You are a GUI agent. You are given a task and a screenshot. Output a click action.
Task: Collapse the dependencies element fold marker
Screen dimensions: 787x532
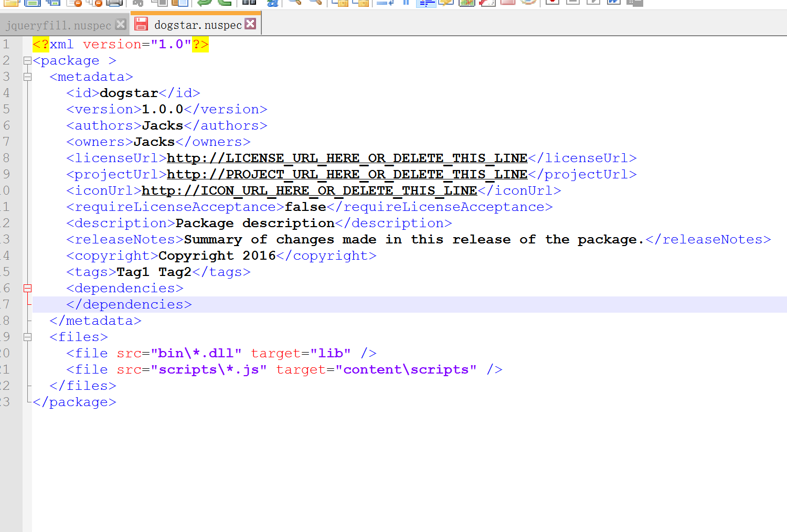[27, 288]
